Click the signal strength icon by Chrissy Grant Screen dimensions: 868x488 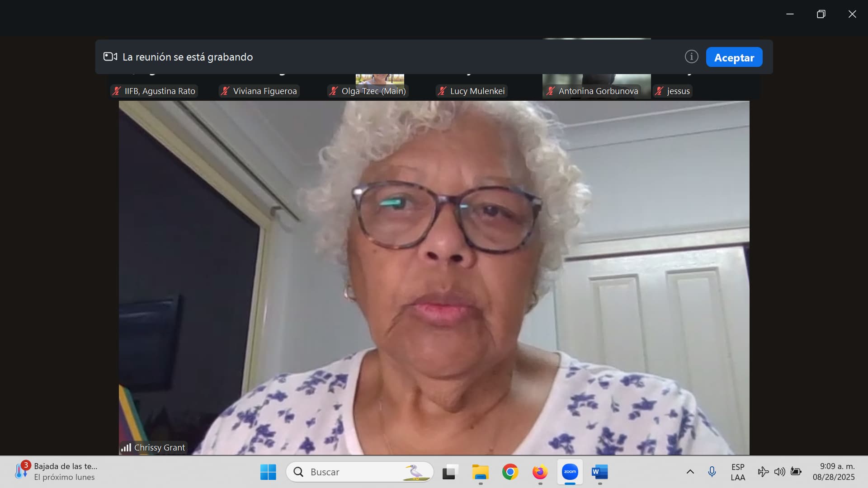(126, 447)
